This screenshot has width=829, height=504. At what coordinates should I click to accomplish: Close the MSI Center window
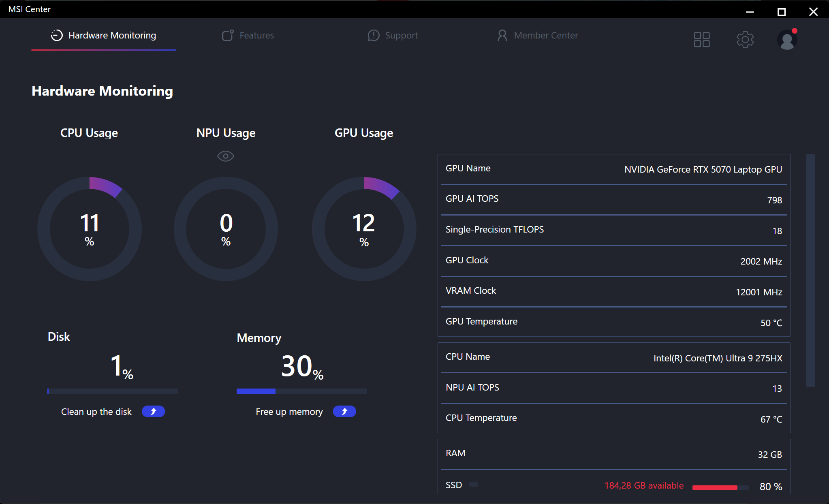pyautogui.click(x=813, y=12)
